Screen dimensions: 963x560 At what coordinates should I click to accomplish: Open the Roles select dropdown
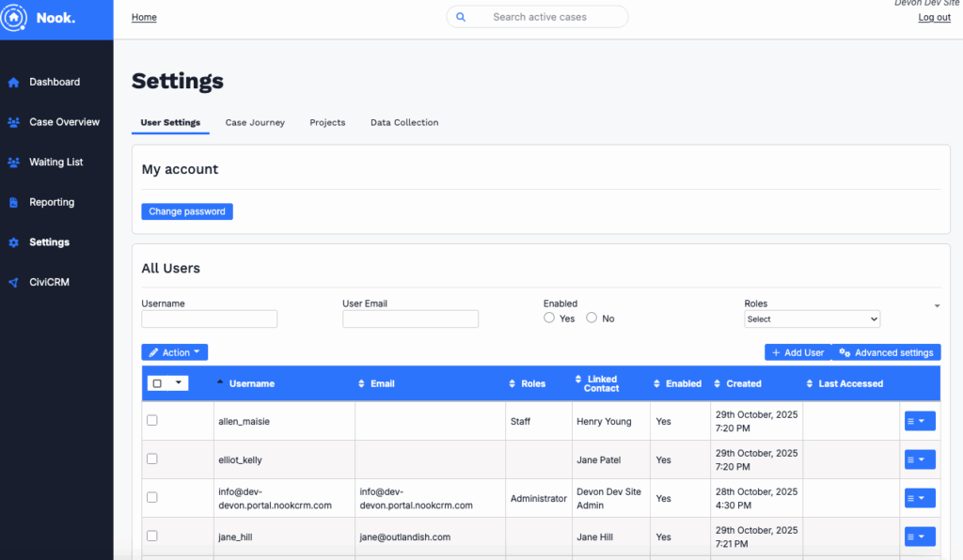point(812,319)
